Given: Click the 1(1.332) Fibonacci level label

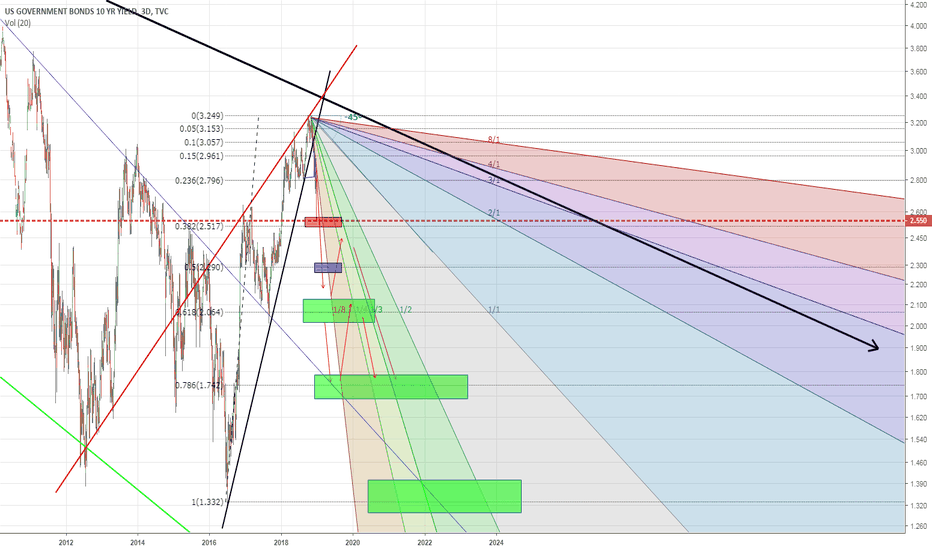Looking at the screenshot, I should (207, 502).
